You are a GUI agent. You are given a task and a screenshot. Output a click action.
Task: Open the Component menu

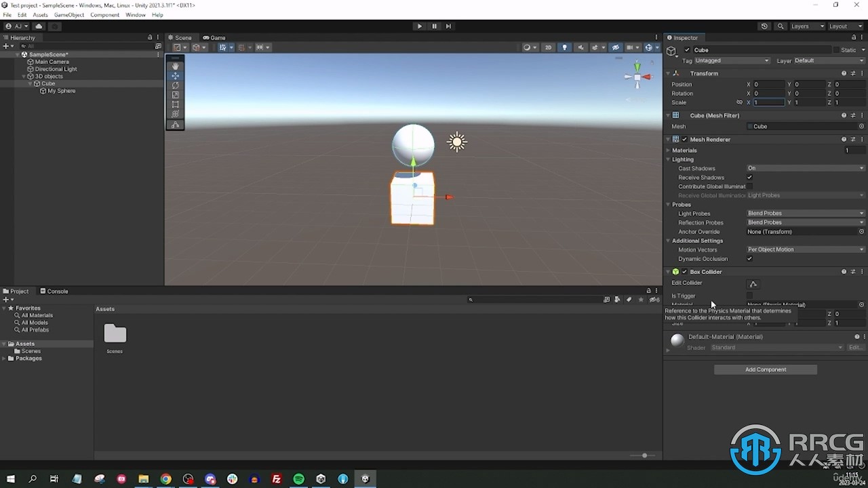104,15
